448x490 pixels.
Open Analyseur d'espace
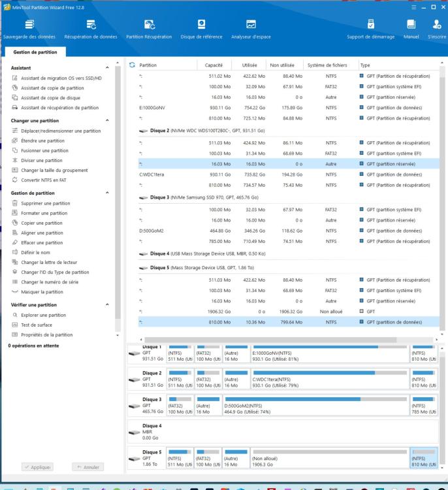[251, 29]
